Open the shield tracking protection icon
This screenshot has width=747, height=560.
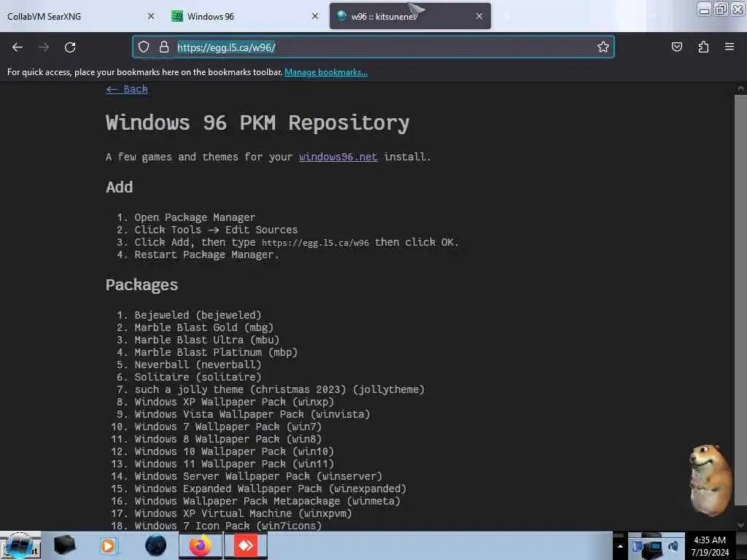[144, 47]
